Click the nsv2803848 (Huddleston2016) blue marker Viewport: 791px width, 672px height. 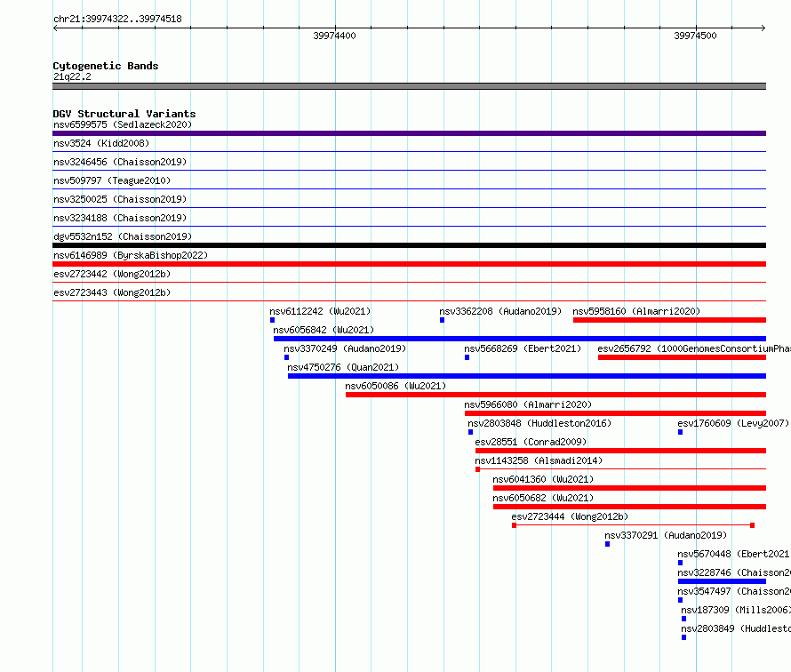[x=471, y=432]
